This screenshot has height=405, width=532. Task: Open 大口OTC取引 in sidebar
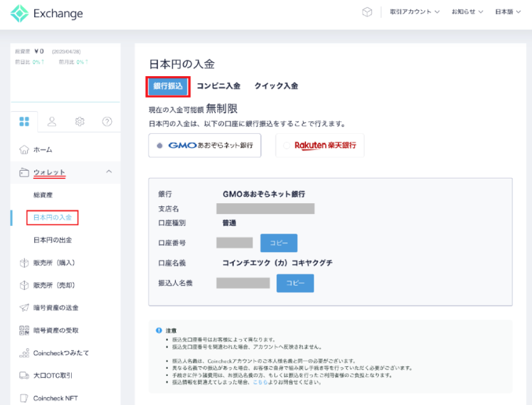pos(53,376)
